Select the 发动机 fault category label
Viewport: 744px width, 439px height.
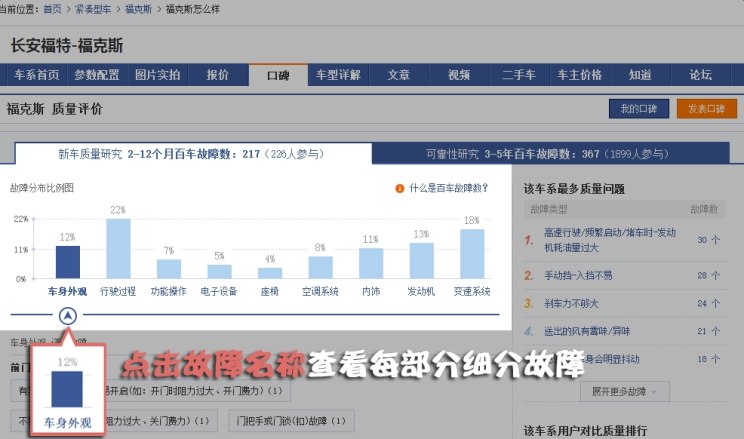pyautogui.click(x=421, y=291)
